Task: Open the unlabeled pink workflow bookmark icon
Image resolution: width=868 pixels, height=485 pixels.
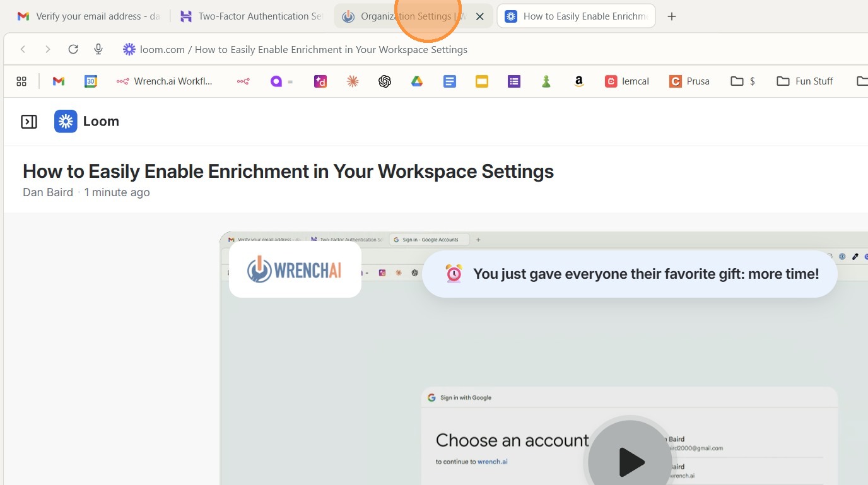Action: pos(243,81)
